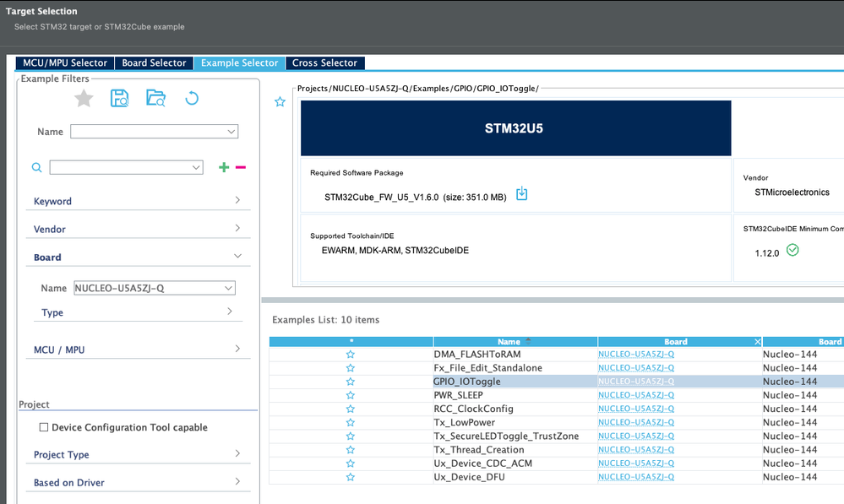The width and height of the screenshot is (844, 504).
Task: Star the GPIO_IOToggle project path
Action: point(280,101)
